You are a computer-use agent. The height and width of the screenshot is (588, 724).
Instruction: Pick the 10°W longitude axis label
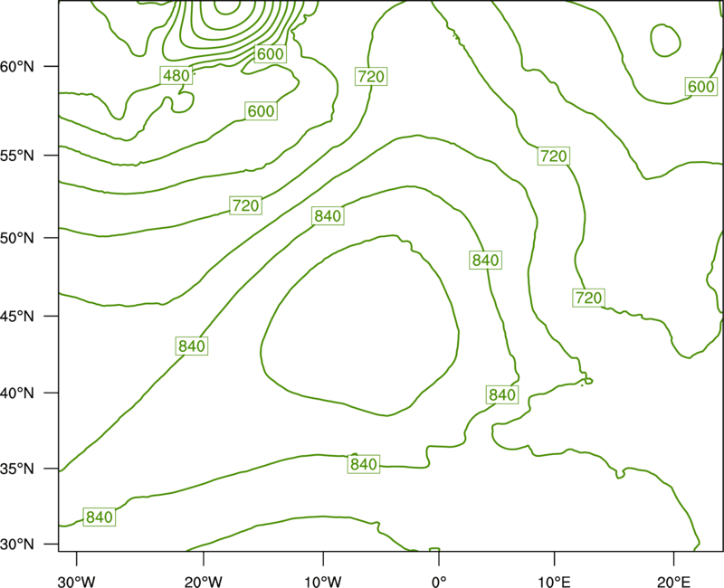[x=322, y=582]
